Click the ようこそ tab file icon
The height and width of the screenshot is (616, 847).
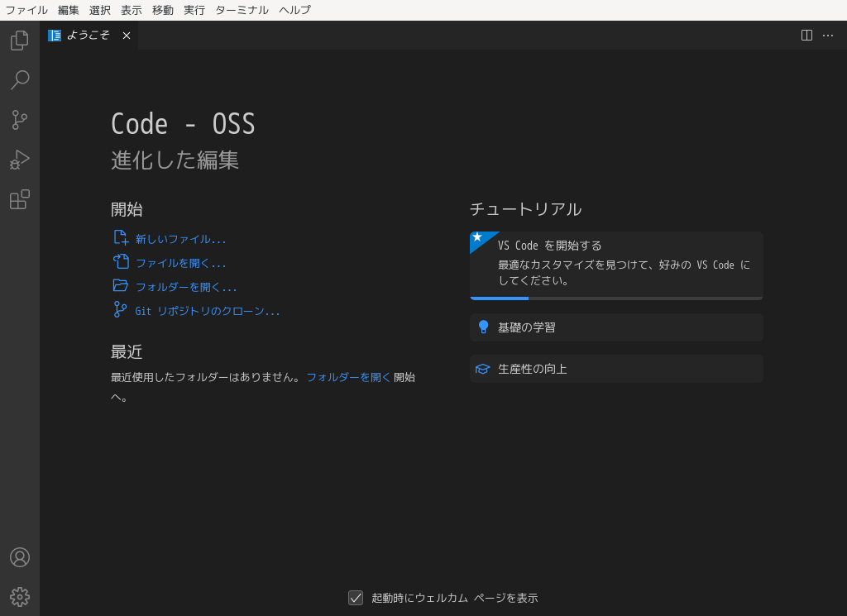pyautogui.click(x=55, y=36)
